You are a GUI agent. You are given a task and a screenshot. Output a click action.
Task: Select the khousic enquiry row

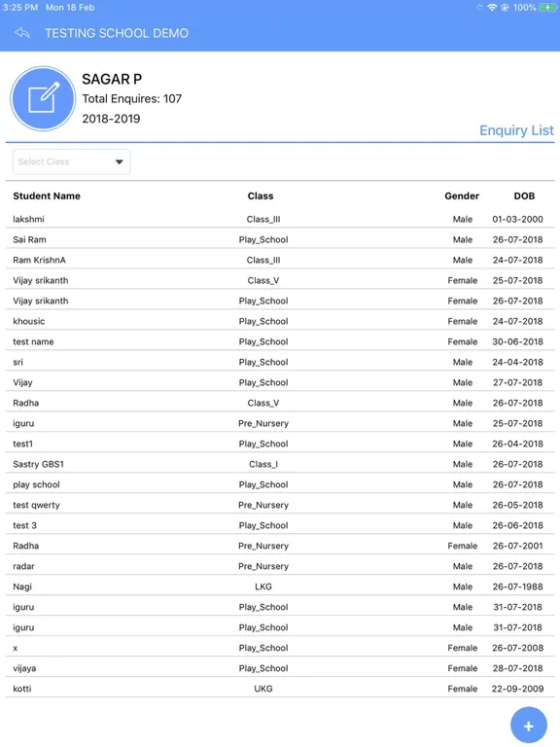coord(280,321)
